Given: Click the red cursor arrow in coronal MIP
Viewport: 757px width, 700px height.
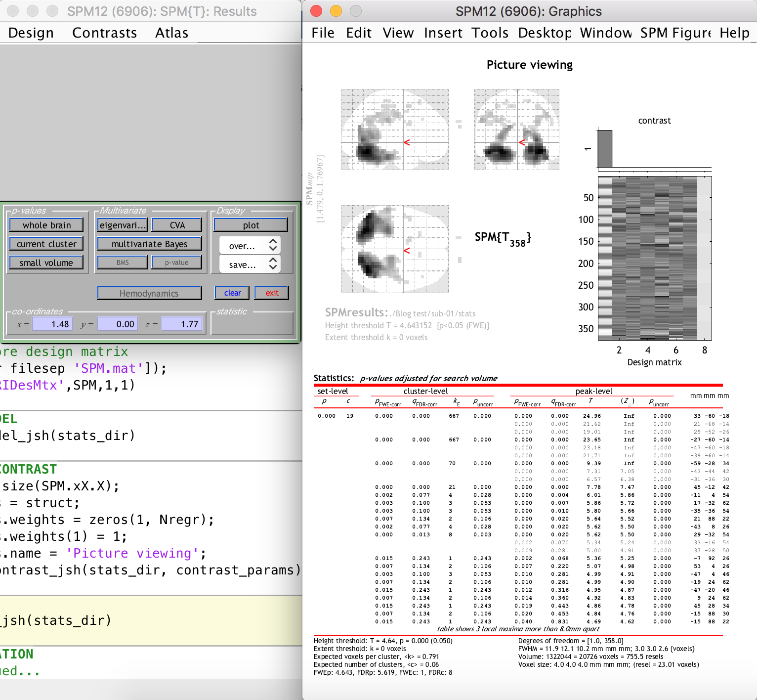Looking at the screenshot, I should click(x=522, y=142).
